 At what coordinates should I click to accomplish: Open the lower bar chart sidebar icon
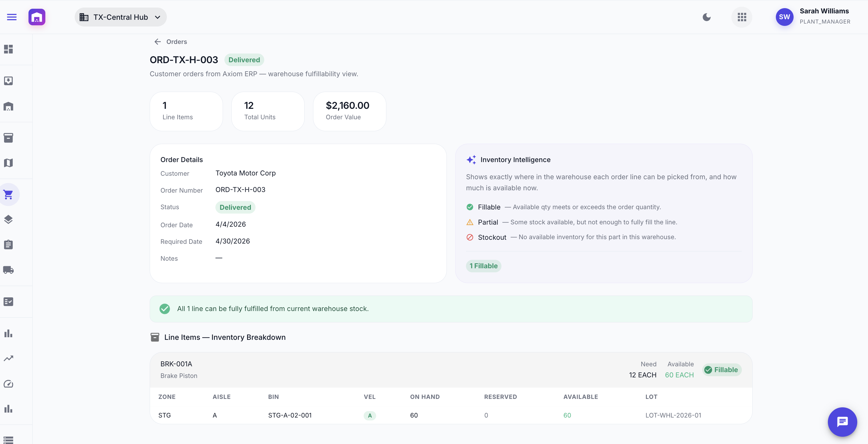click(x=8, y=409)
